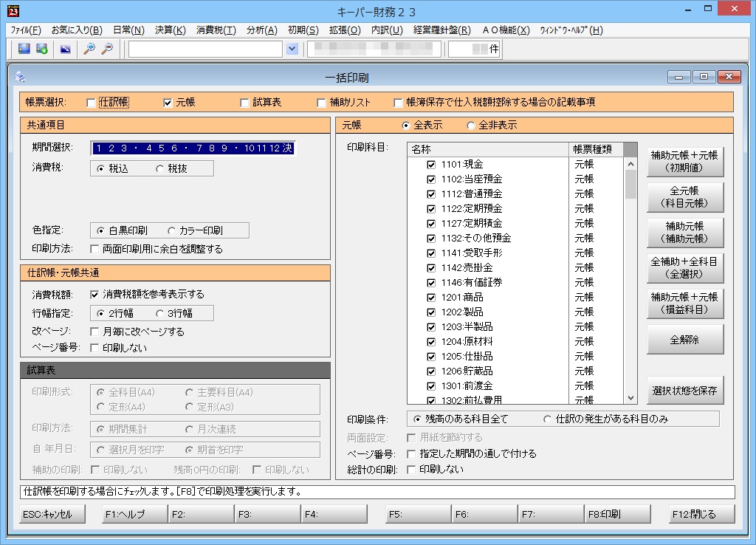Check 帳簿保存で仕入税額控除する場合の記載事項

pos(398,103)
